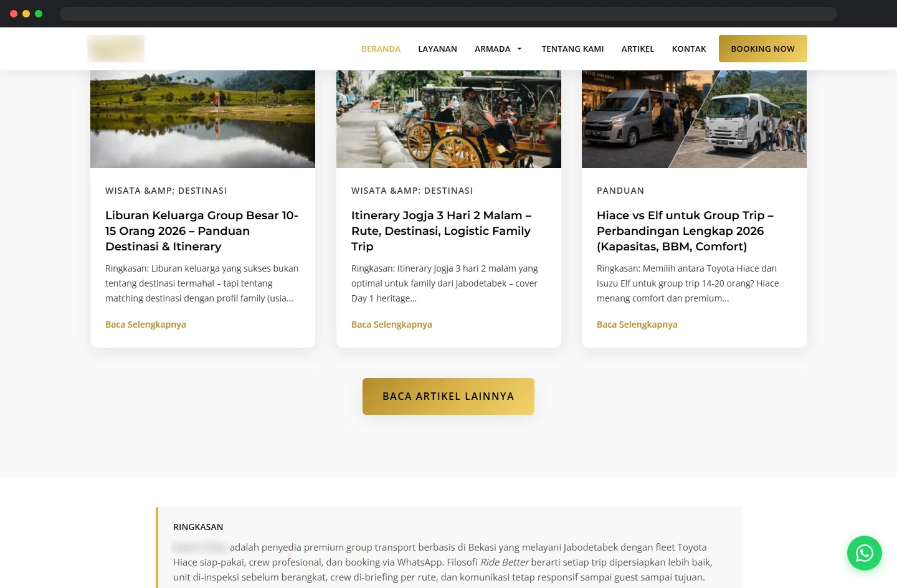Click the browser address bar

(448, 14)
